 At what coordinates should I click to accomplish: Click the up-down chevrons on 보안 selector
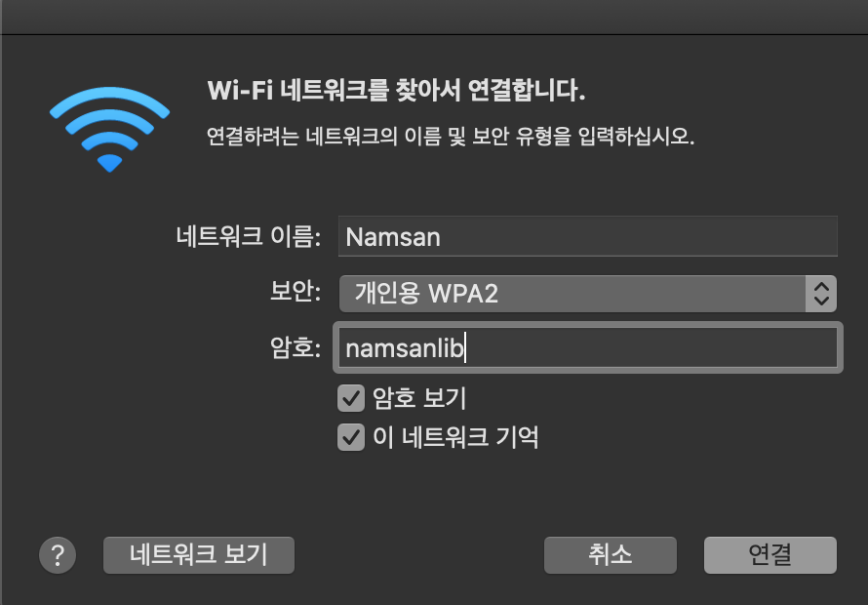tap(821, 294)
